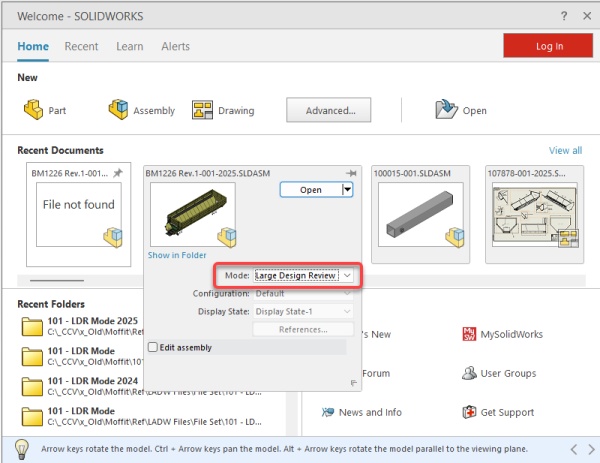Switch to the Alerts tab
This screenshot has width=600, height=463.
tap(175, 46)
